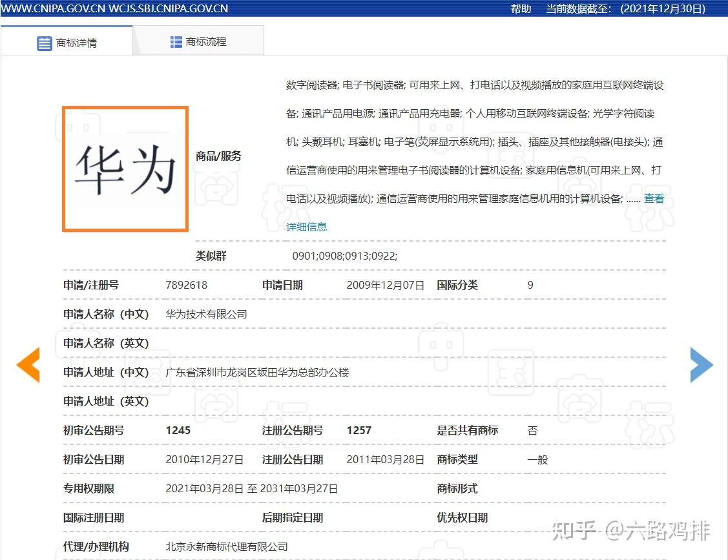This screenshot has height=560, width=728.
Task: Click the 代理/办理机构 label
Action: (x=96, y=546)
